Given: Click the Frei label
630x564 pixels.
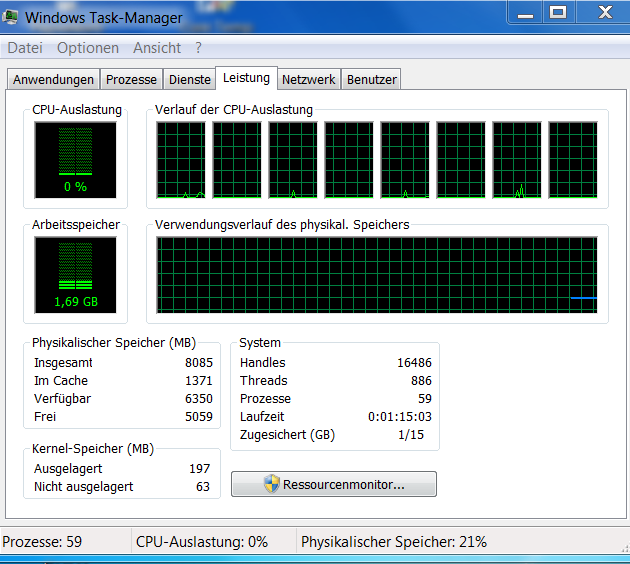Looking at the screenshot, I should 45,417.
